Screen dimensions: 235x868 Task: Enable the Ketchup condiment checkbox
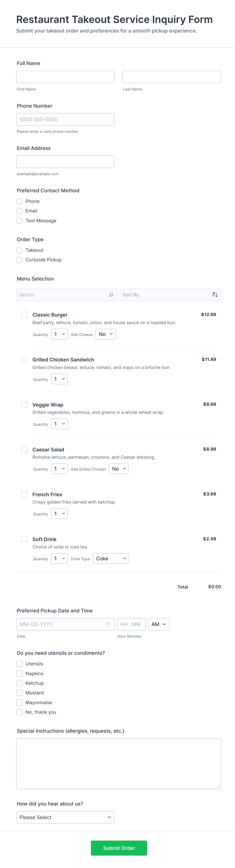click(20, 683)
